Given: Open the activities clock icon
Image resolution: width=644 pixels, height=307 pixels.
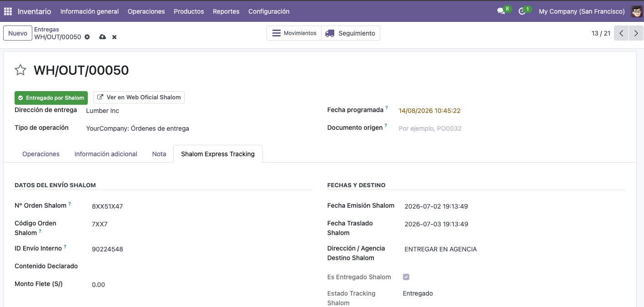Looking at the screenshot, I should tap(522, 11).
